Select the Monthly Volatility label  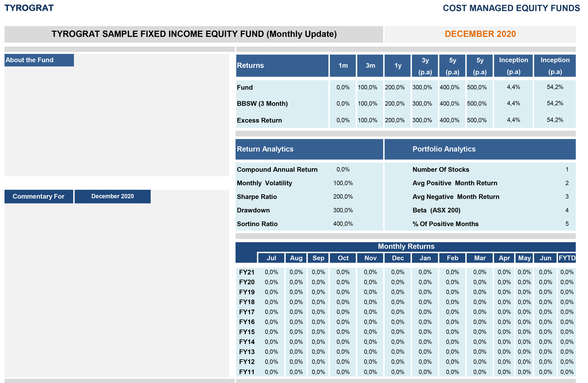(264, 183)
